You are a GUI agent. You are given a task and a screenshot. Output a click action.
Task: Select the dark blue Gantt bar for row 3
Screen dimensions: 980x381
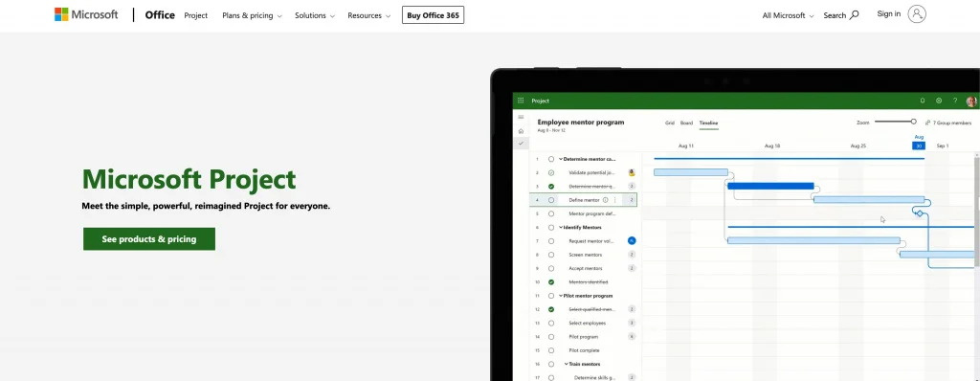[x=770, y=186]
